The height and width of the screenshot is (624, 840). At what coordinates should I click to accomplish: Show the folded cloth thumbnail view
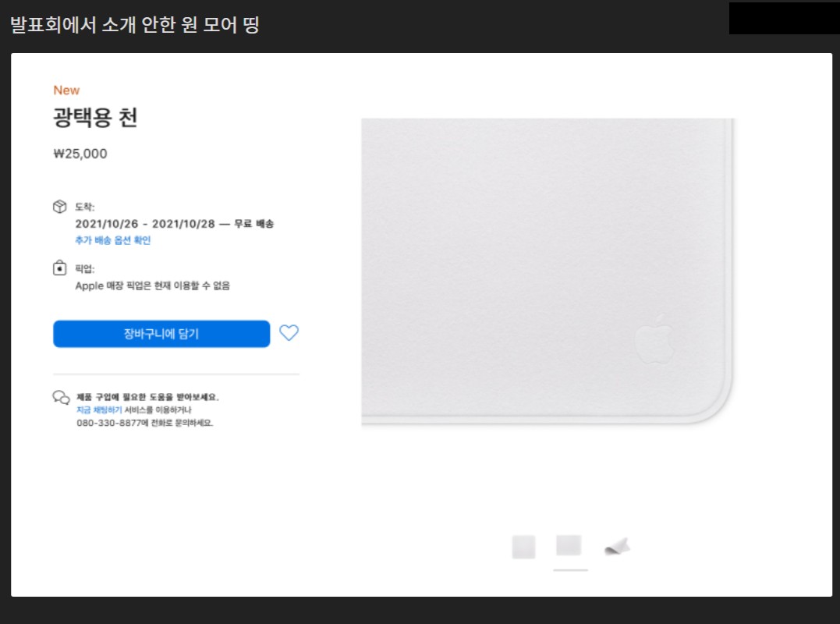coord(617,547)
